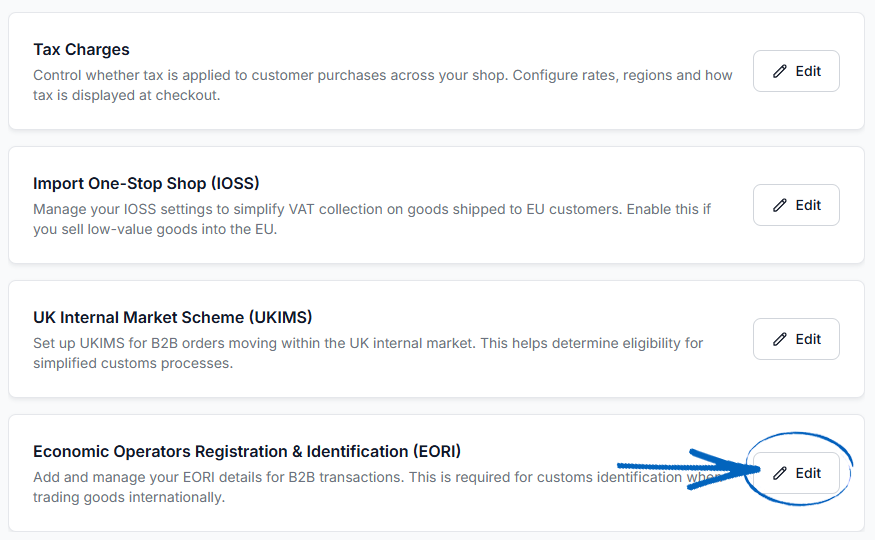Click the EORI description about customs identification
875x540 pixels.
(x=374, y=487)
